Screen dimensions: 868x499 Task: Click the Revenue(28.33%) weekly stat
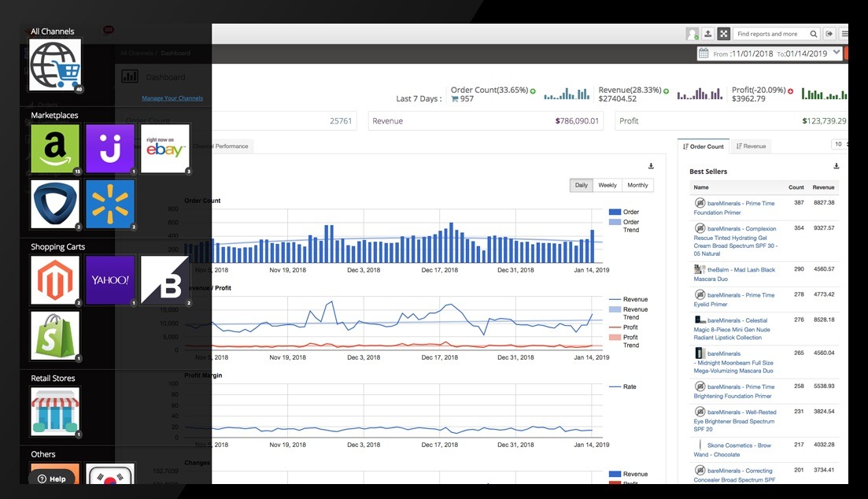coord(633,94)
